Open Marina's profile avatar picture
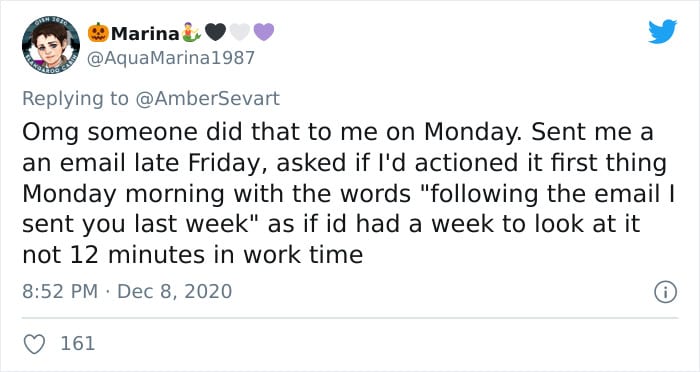The image size is (700, 372). [51, 45]
